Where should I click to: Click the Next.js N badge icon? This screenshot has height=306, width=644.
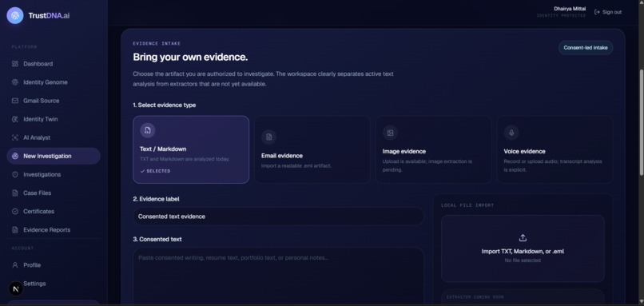pos(16,289)
